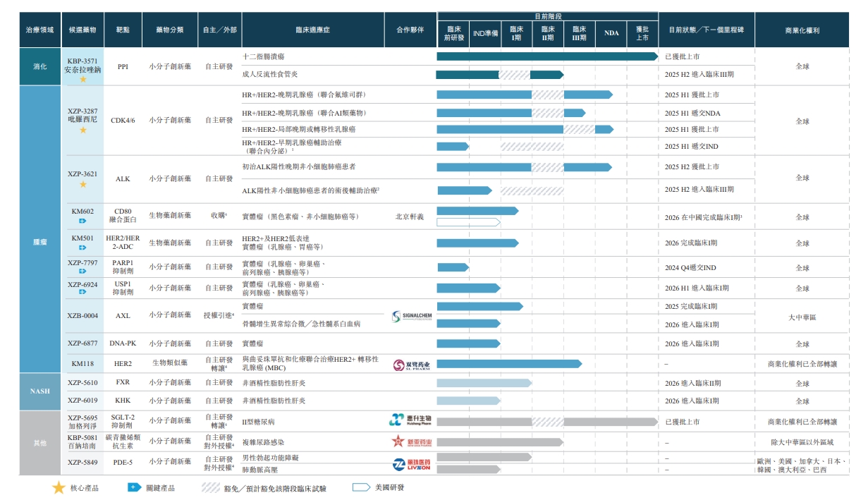The width and height of the screenshot is (868, 500).
Task: Click the gold star beside 核心產品 in legend
Action: click(x=59, y=487)
